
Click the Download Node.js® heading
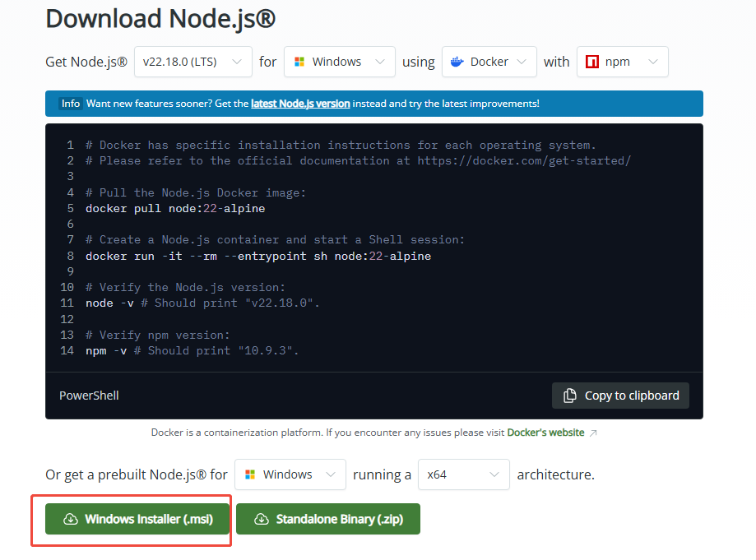click(x=160, y=19)
